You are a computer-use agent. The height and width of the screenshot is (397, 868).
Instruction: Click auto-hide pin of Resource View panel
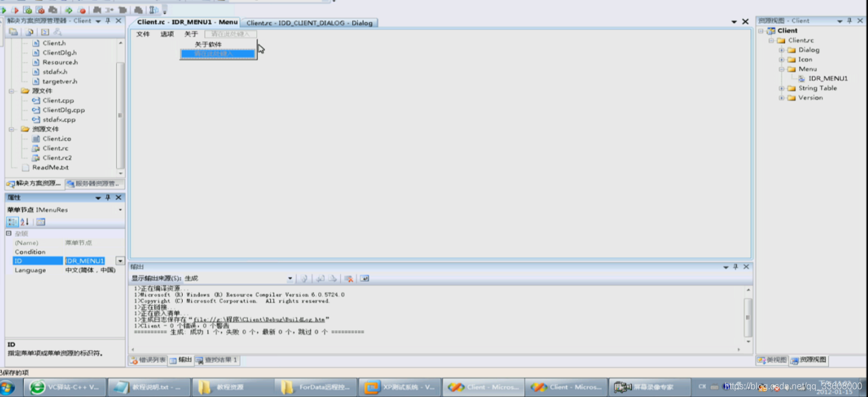[849, 21]
